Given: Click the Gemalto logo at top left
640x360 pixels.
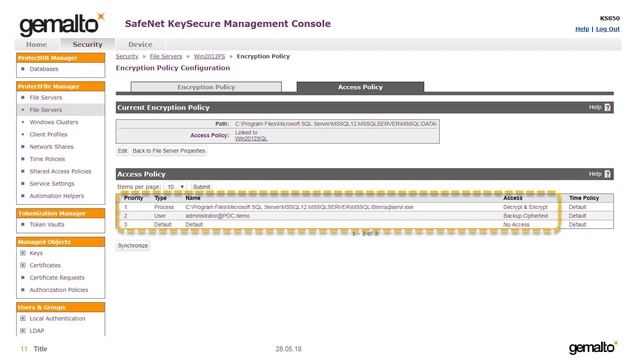Looking at the screenshot, I should coord(61,24).
